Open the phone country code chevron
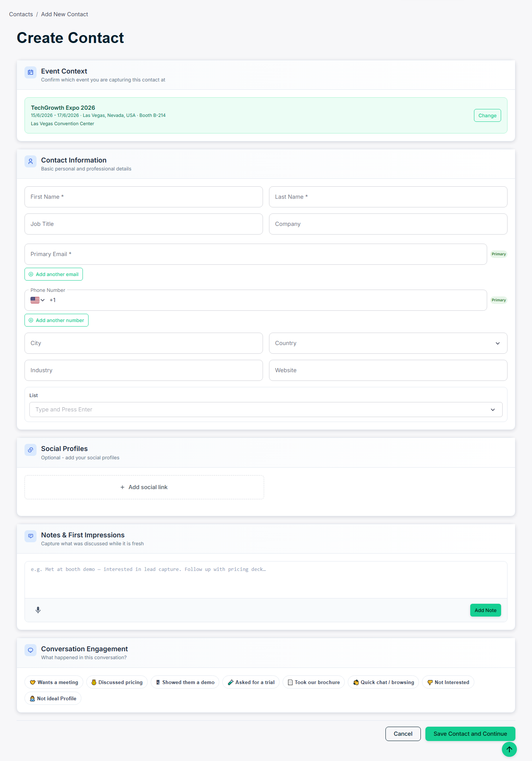Viewport: 532px width, 761px height. click(x=43, y=300)
